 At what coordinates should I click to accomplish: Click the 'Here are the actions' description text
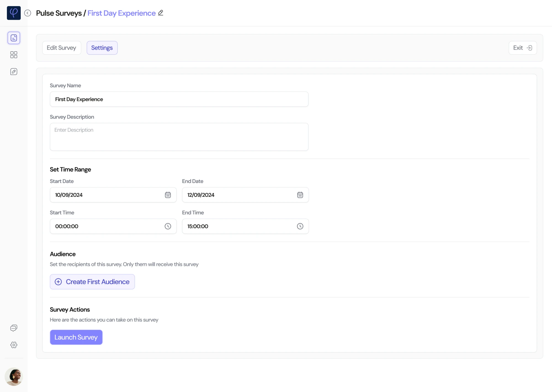104,320
